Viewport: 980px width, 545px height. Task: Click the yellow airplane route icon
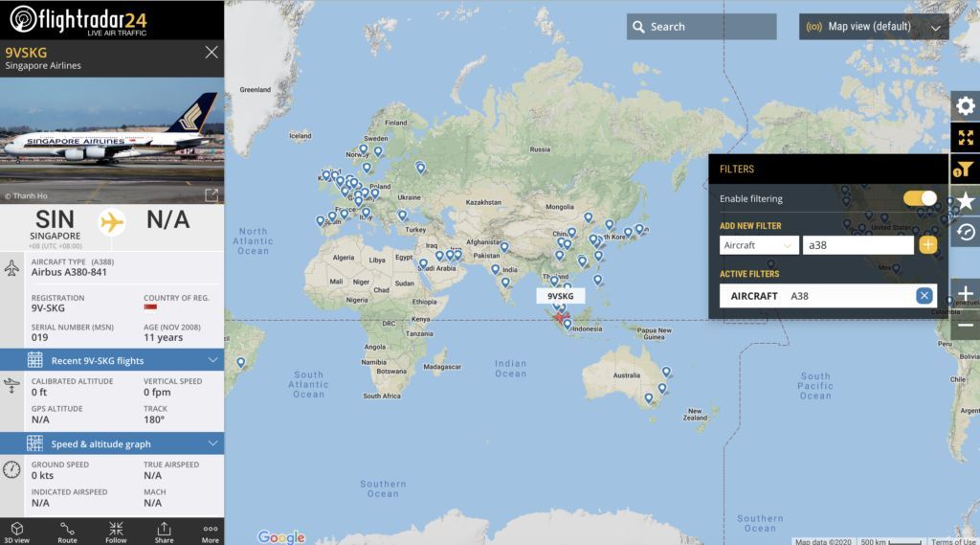click(112, 221)
